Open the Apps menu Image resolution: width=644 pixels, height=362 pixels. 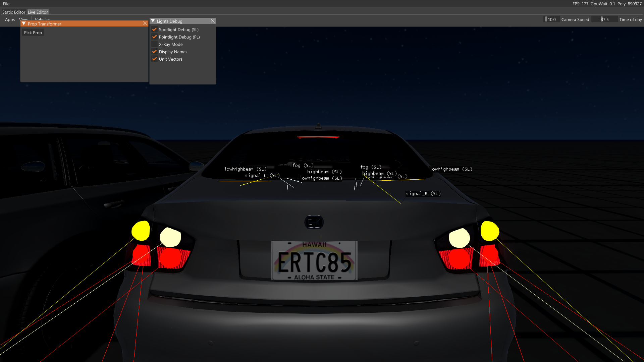tap(10, 19)
